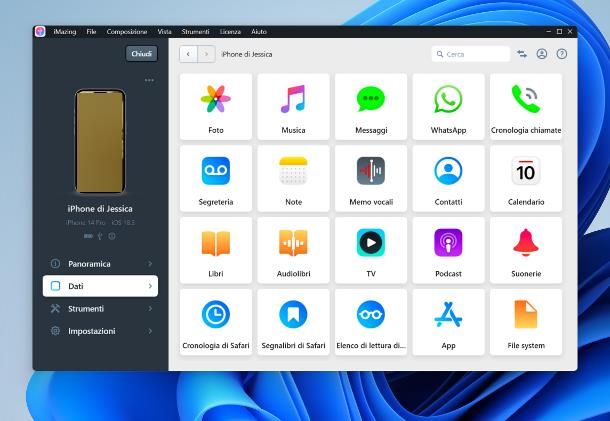Expand Strumenti sidebar chevron arrow
Image resolution: width=610 pixels, height=421 pixels.
point(150,309)
